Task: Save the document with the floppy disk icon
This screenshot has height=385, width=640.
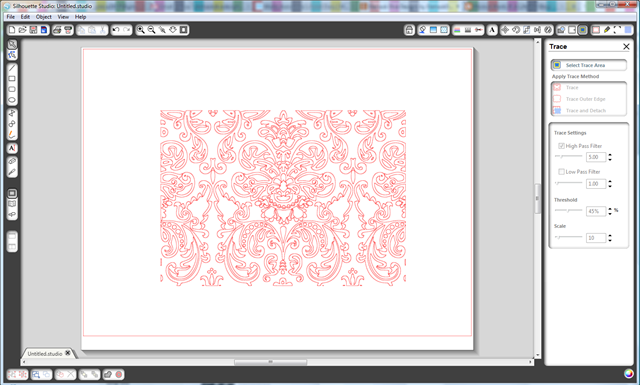Action: tap(33, 30)
